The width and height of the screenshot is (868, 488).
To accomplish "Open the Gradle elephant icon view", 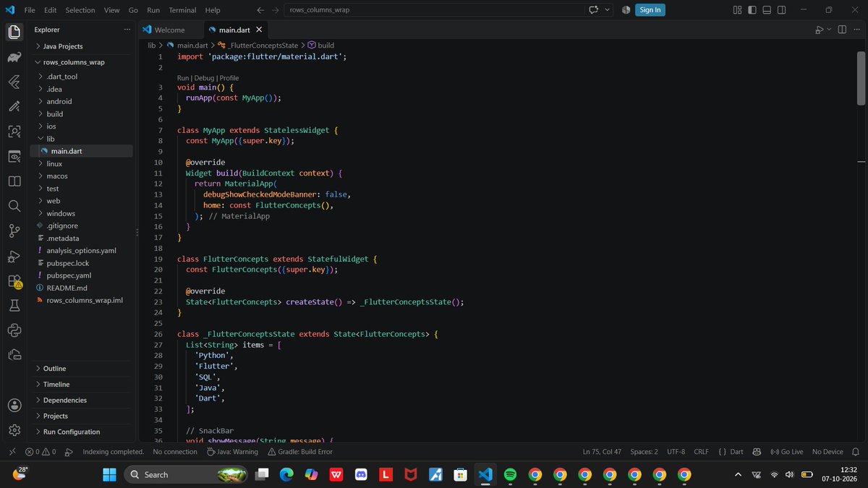I will (14, 57).
